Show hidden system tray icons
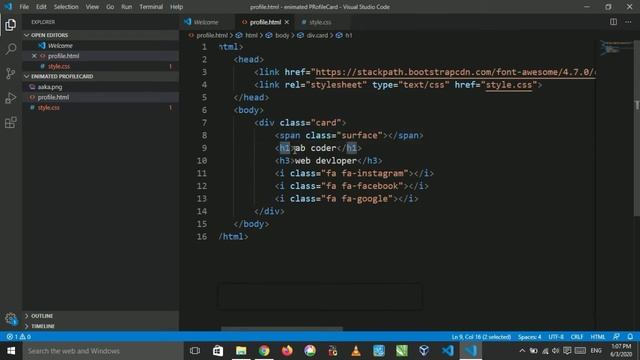Screen dimensions: 640x360 pos(522,351)
